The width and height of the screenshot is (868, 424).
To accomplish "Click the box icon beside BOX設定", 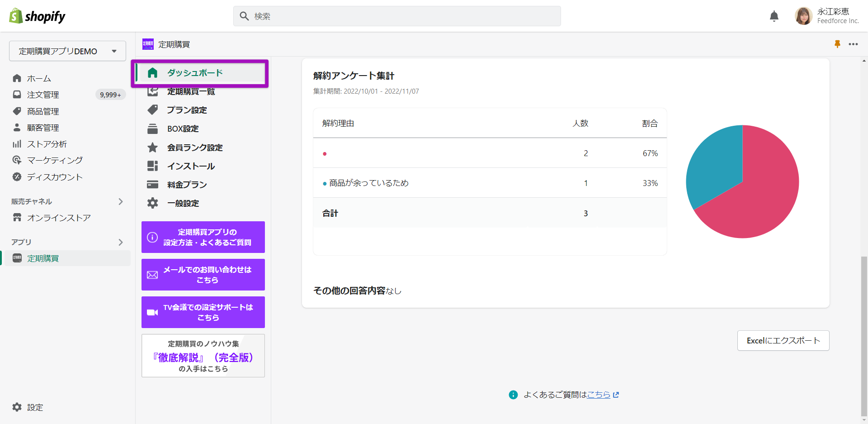I will (x=153, y=129).
